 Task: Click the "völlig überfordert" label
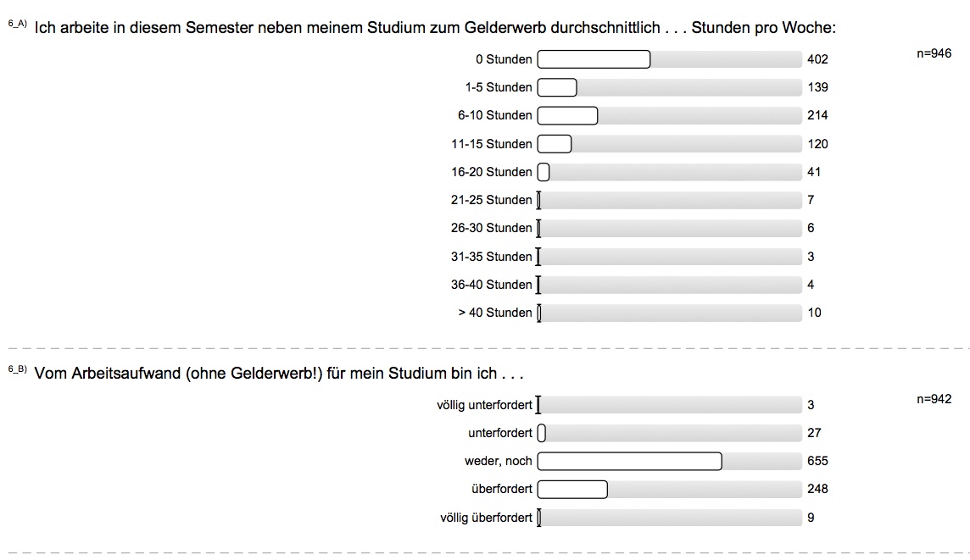tap(486, 517)
